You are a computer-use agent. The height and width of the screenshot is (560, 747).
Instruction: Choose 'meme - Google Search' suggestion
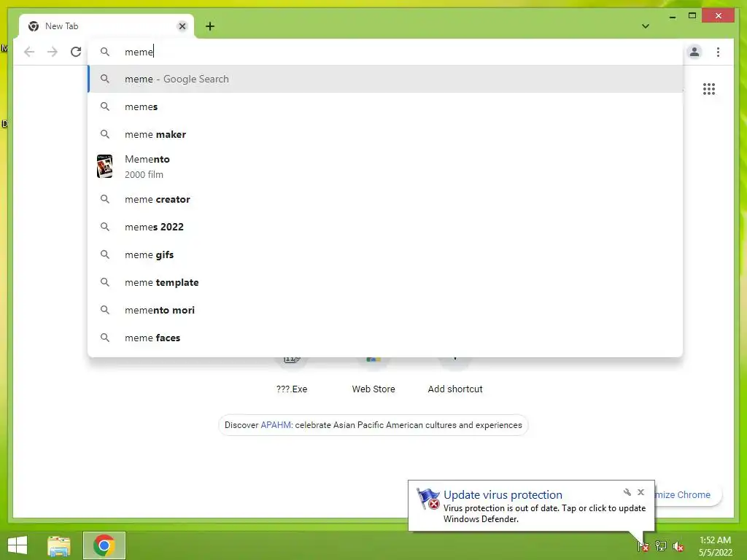[x=385, y=79]
